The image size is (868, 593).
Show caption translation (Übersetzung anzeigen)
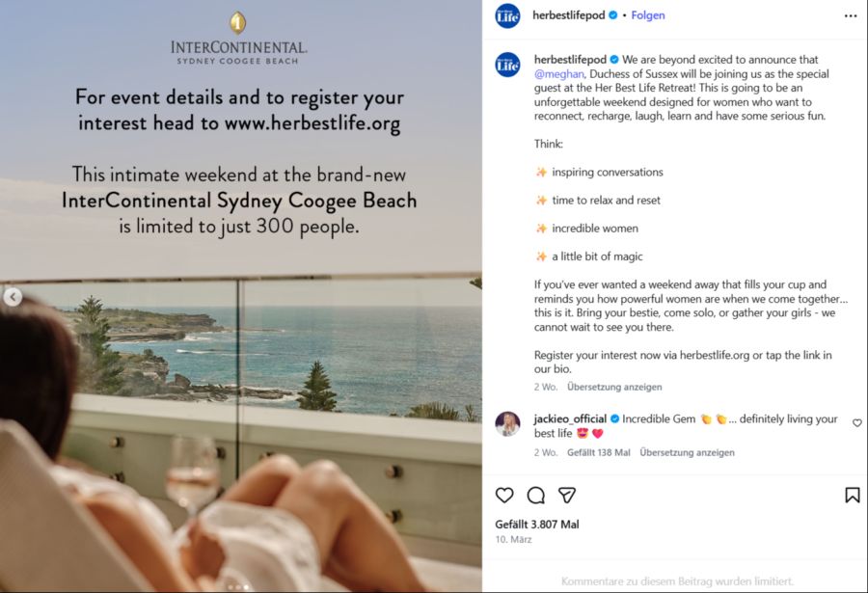(x=614, y=388)
